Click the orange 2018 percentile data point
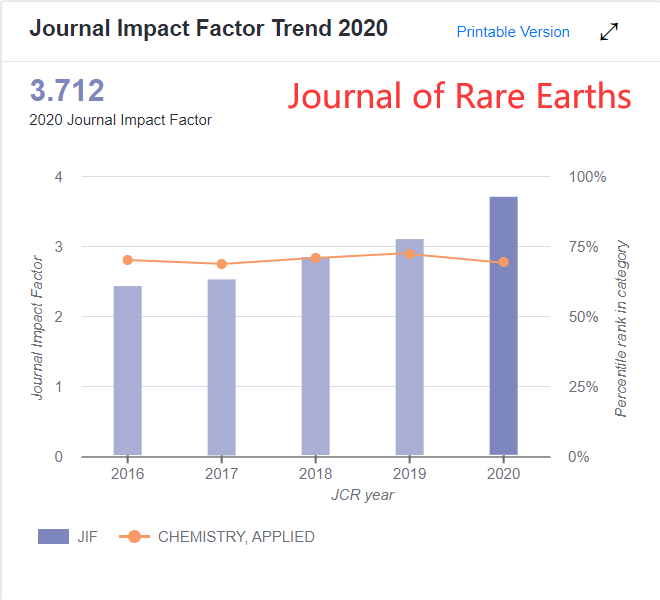 tap(315, 258)
